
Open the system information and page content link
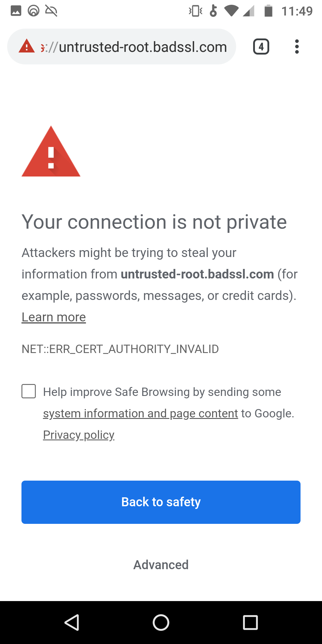(140, 413)
